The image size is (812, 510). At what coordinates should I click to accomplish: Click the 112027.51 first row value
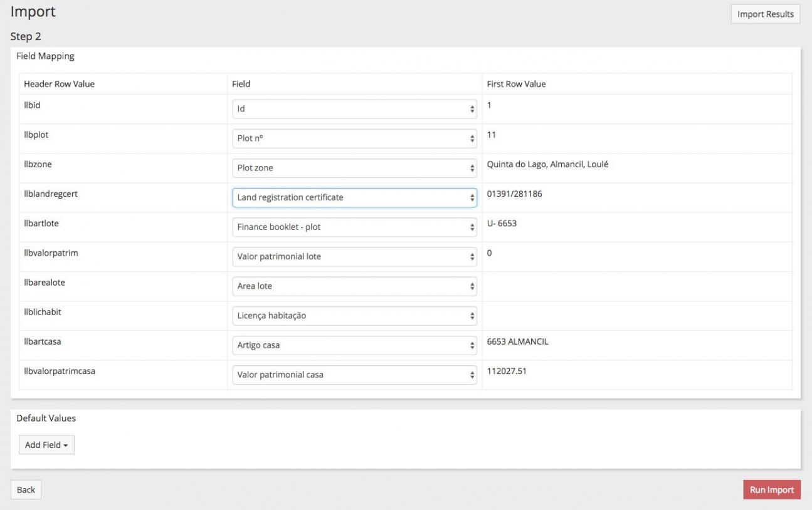click(507, 371)
